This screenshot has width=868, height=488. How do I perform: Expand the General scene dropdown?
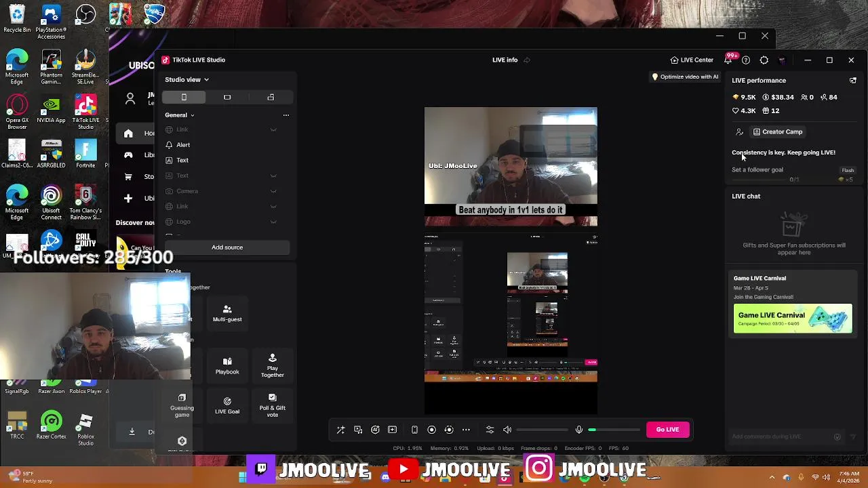180,115
